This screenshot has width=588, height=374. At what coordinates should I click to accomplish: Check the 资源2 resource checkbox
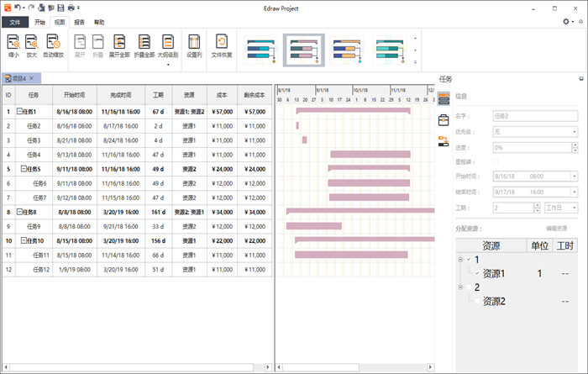tap(477, 301)
